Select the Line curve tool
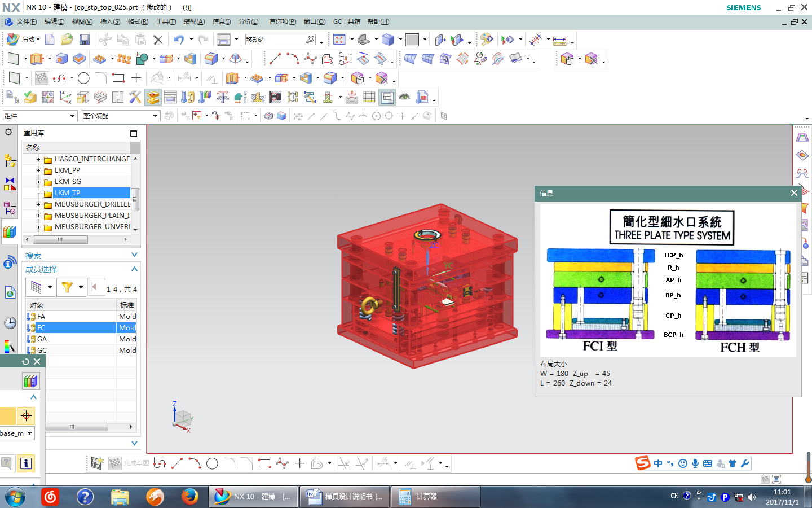Image resolution: width=812 pixels, height=508 pixels. coord(275,59)
